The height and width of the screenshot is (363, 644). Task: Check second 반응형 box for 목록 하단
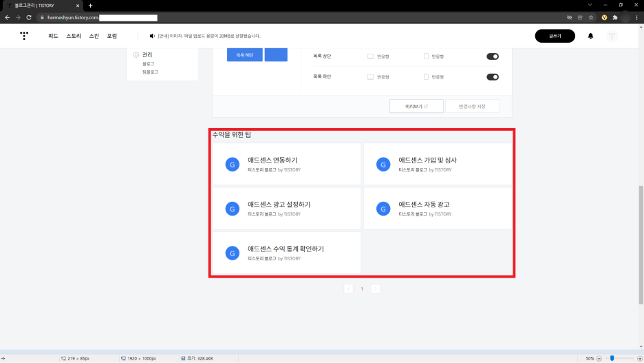pyautogui.click(x=426, y=77)
